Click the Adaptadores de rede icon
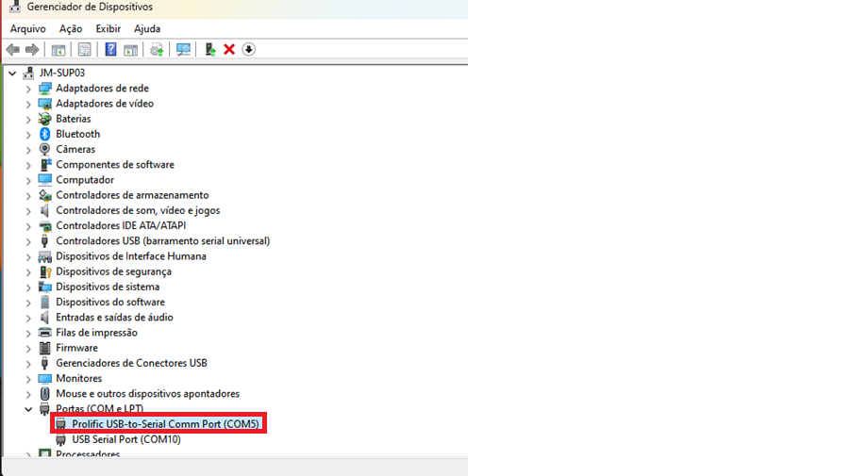 45,89
